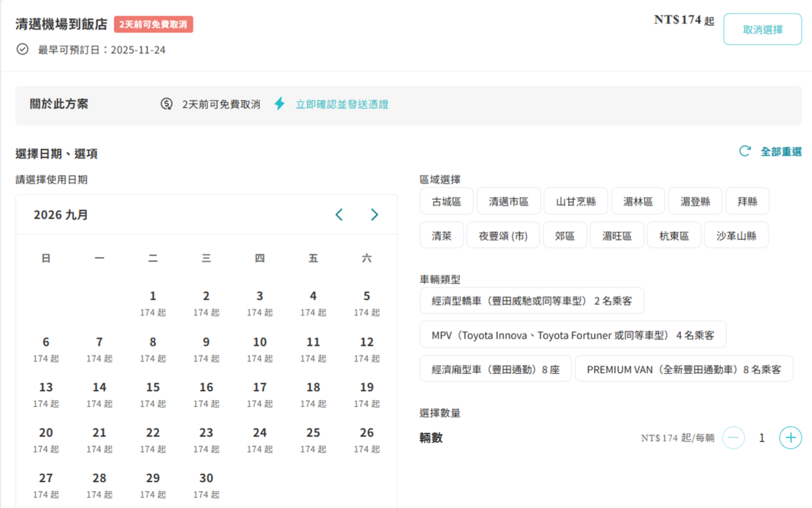Image resolution: width=812 pixels, height=508 pixels.
Task: Choose the 沙革山縣 area option
Action: [736, 236]
